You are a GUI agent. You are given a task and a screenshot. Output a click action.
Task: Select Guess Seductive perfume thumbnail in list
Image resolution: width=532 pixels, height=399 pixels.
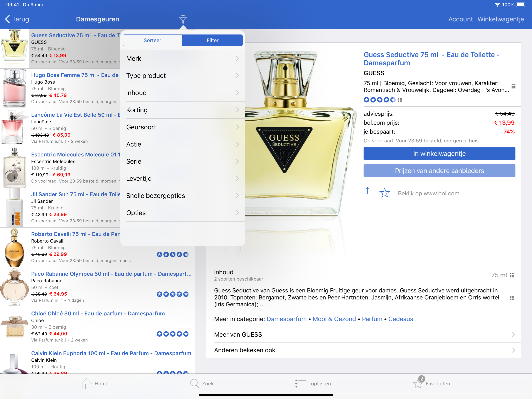[x=14, y=49]
